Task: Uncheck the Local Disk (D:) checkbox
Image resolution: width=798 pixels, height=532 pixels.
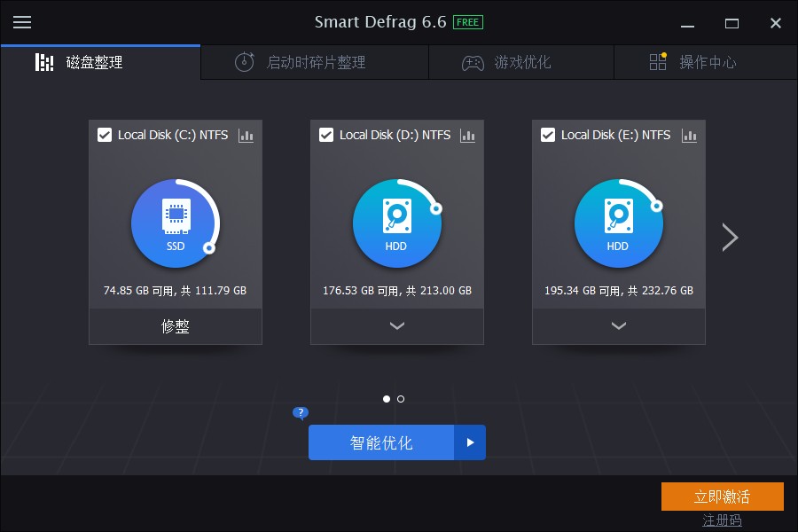Action: click(326, 135)
